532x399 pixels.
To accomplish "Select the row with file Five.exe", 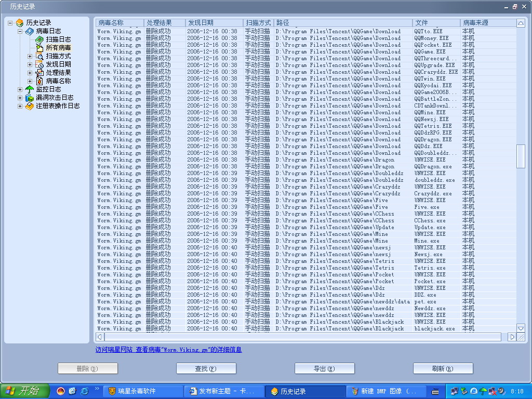I will click(x=306, y=207).
